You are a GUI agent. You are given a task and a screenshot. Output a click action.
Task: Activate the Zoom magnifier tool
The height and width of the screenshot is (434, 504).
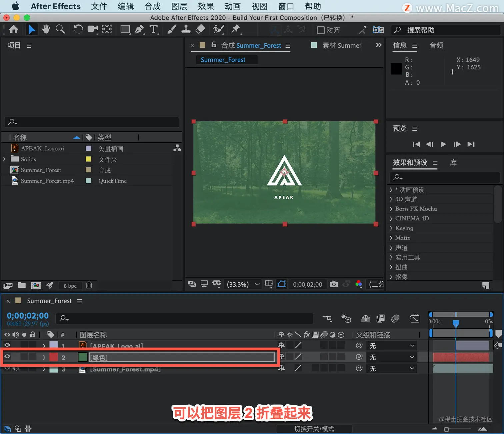[60, 30]
